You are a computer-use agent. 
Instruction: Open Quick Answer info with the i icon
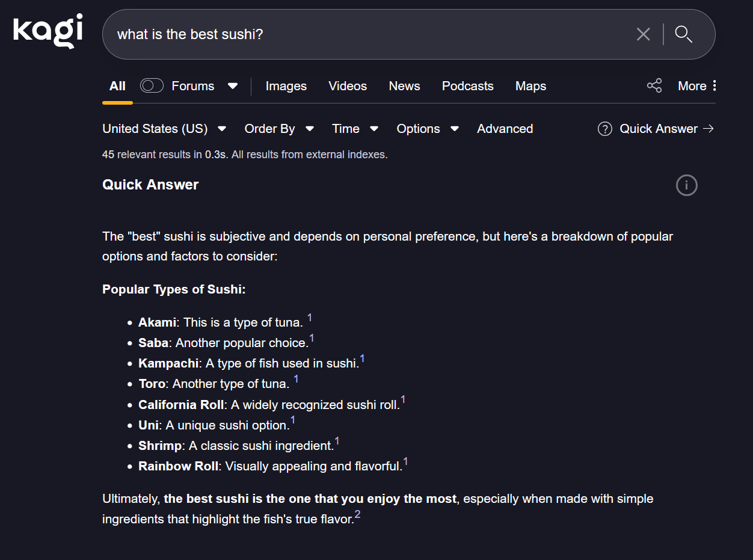coord(686,185)
